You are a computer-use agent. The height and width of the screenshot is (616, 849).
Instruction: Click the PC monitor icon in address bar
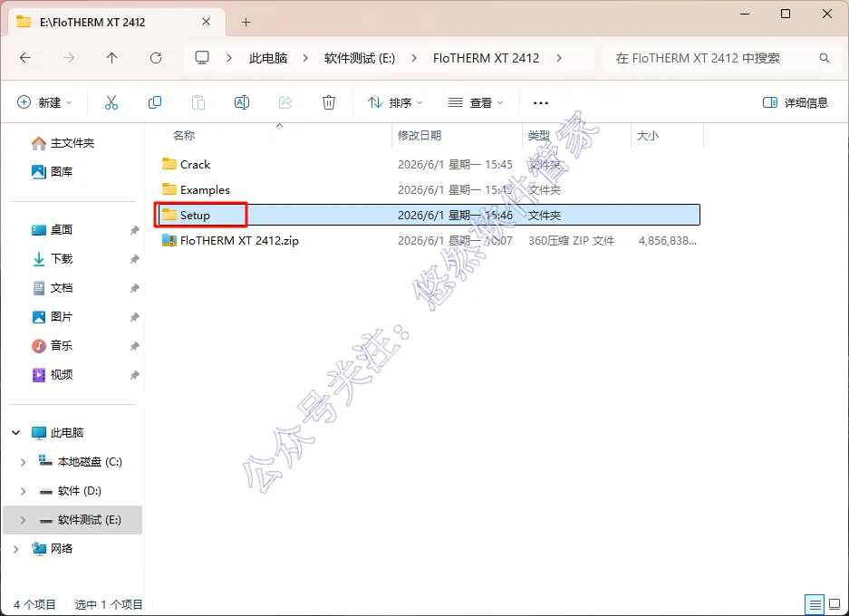pos(202,57)
